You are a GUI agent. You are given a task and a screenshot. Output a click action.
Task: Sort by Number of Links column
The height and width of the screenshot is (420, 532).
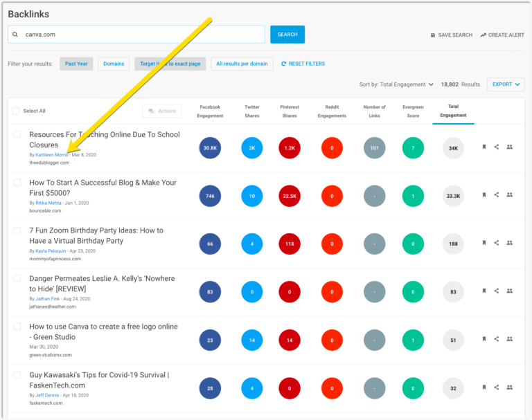pos(374,111)
